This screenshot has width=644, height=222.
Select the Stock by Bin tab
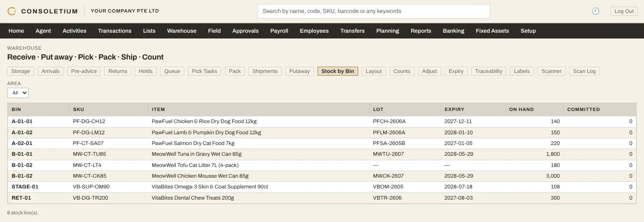pyautogui.click(x=338, y=71)
